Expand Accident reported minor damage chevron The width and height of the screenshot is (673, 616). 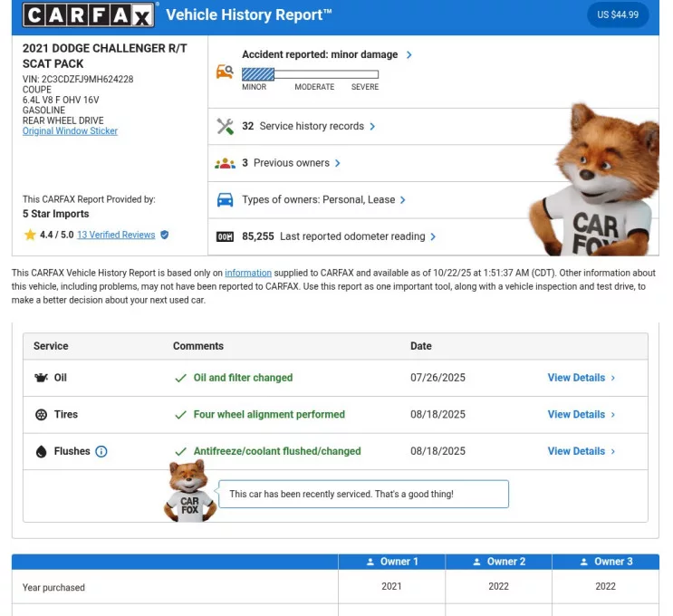(x=409, y=55)
